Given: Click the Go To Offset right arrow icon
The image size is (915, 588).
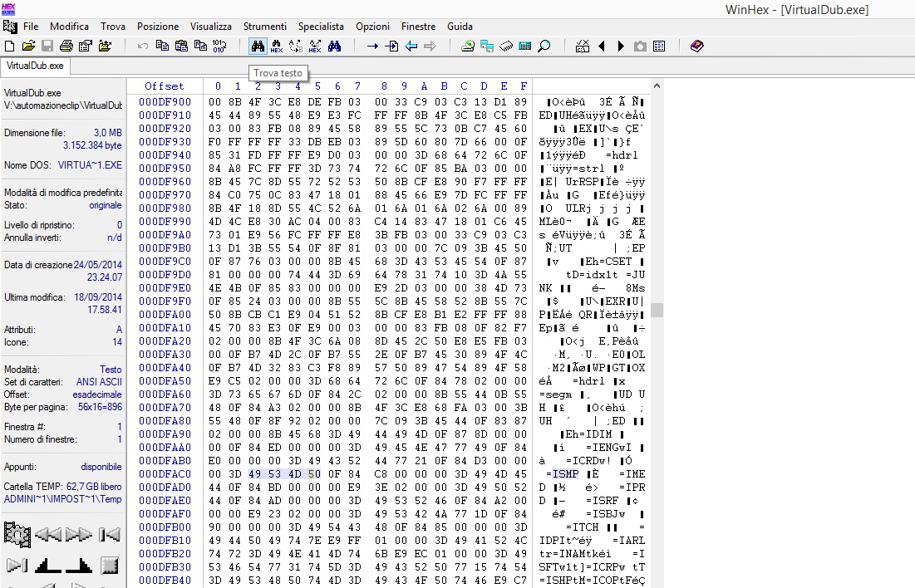Looking at the screenshot, I should (372, 46).
